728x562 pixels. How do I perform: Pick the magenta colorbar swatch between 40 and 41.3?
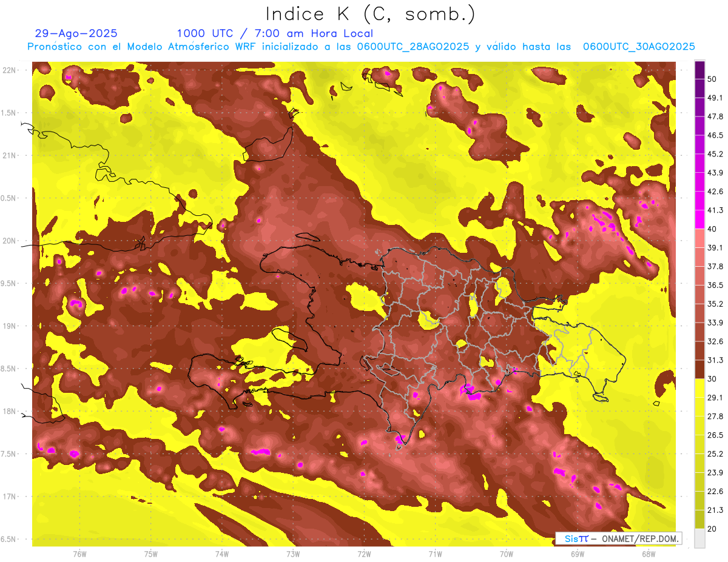pyautogui.click(x=699, y=219)
